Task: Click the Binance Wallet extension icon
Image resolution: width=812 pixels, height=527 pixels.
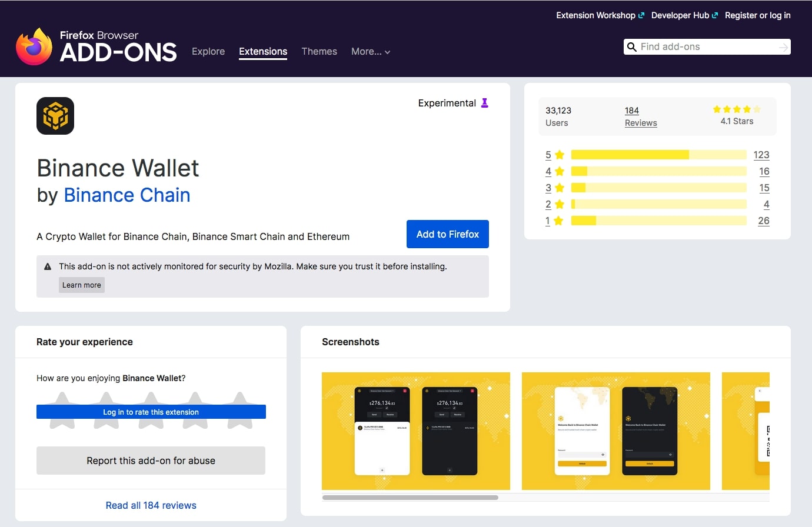Action: 55,115
